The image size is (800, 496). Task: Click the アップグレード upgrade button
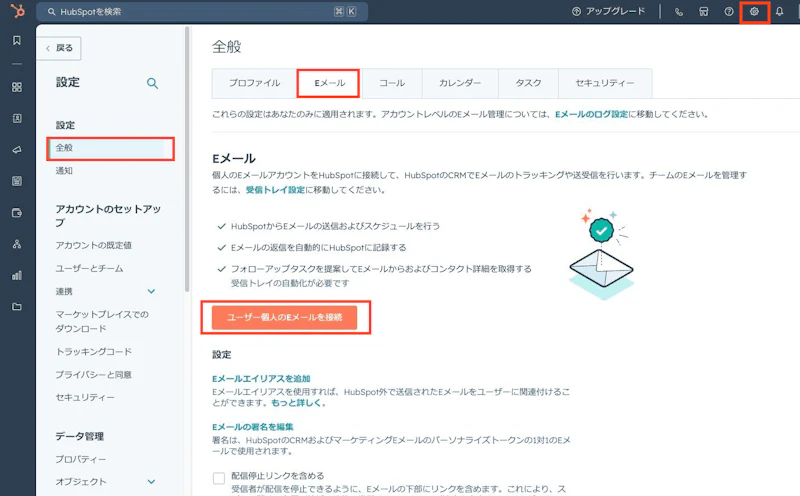(608, 11)
